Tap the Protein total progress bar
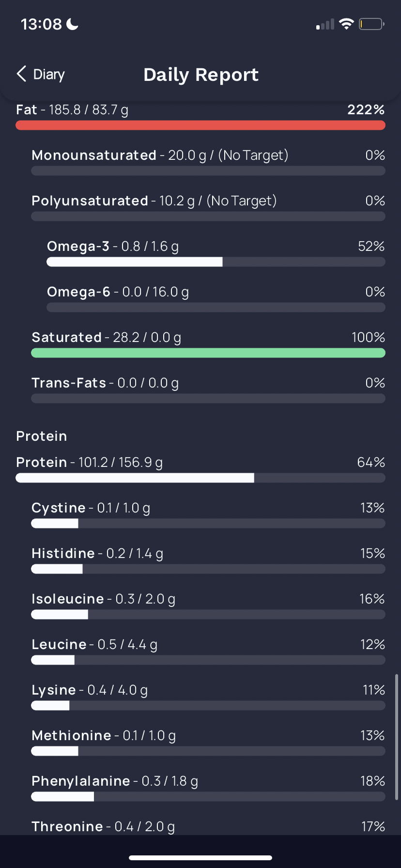Viewport: 401px width, 868px height. 200,478
